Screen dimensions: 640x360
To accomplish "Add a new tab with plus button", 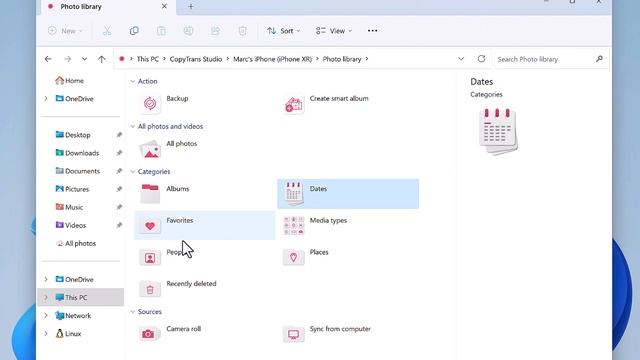I will pos(191,7).
